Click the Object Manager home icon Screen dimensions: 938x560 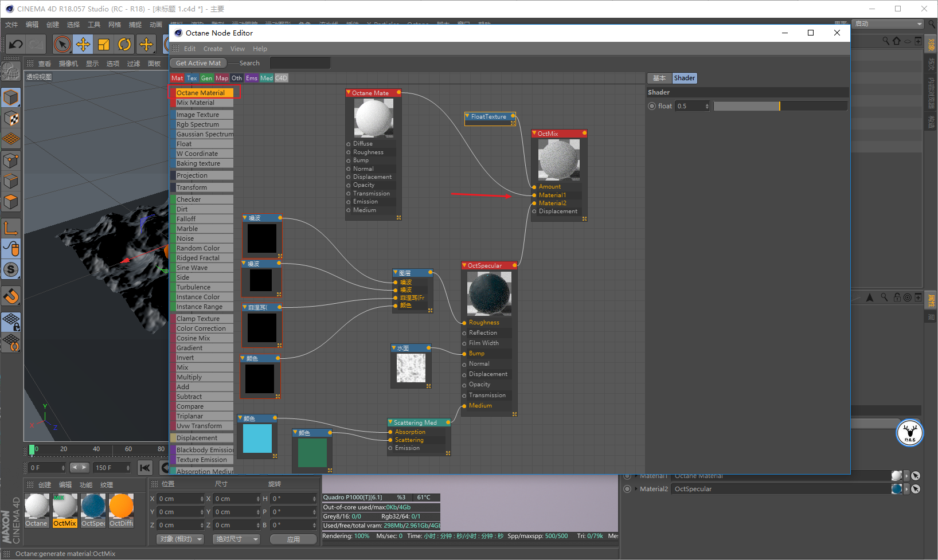point(897,41)
